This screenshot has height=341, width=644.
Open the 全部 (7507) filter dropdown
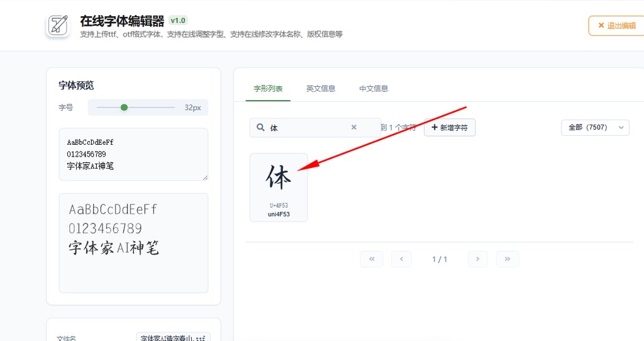click(x=595, y=127)
